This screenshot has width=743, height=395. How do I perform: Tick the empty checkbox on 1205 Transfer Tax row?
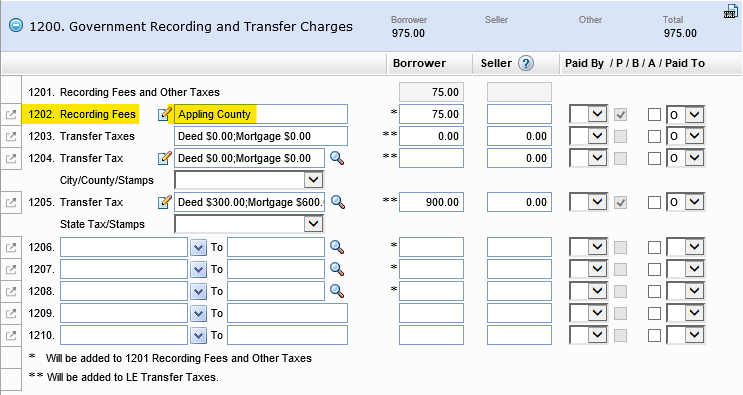tap(654, 202)
